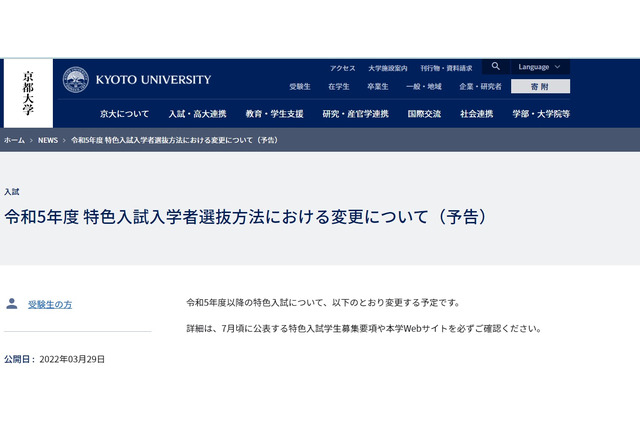Click the 寄附 donation button
The image size is (640, 426).
tap(540, 87)
